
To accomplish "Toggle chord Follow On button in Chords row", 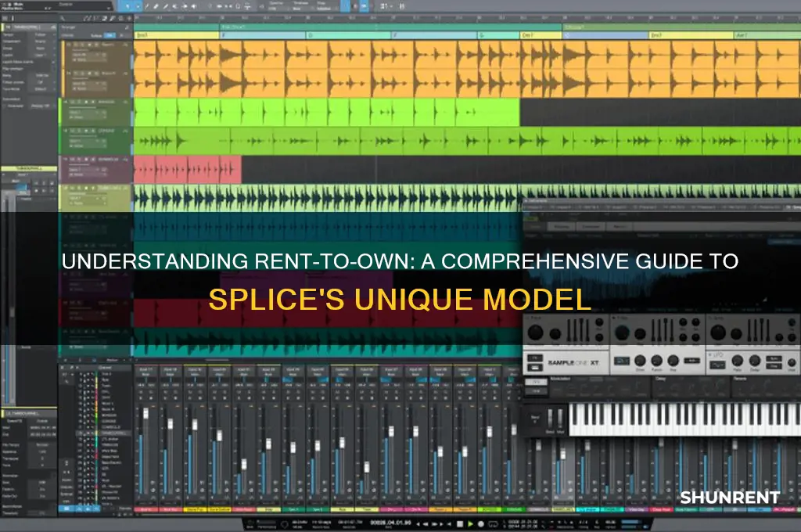I will point(110,36).
